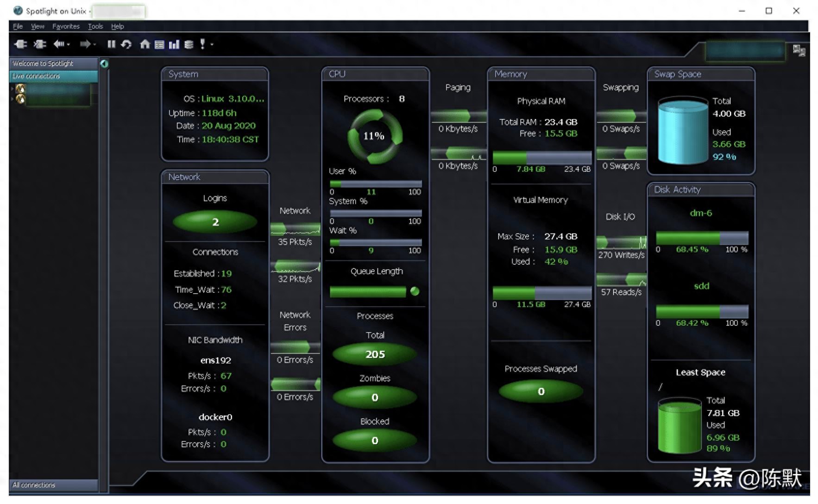Open the Tools menu
This screenshot has width=818, height=504.
point(95,26)
